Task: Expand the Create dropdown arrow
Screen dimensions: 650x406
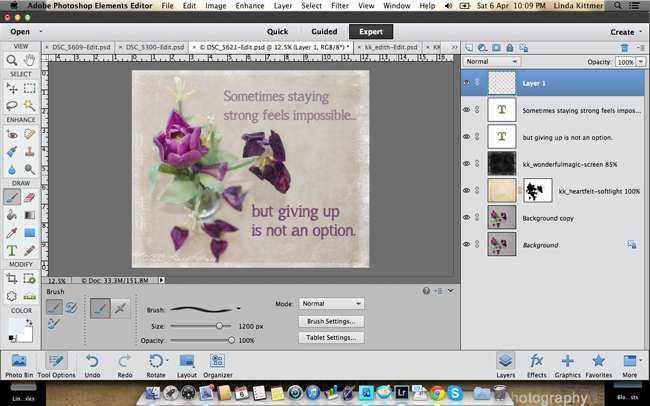Action: pos(641,32)
